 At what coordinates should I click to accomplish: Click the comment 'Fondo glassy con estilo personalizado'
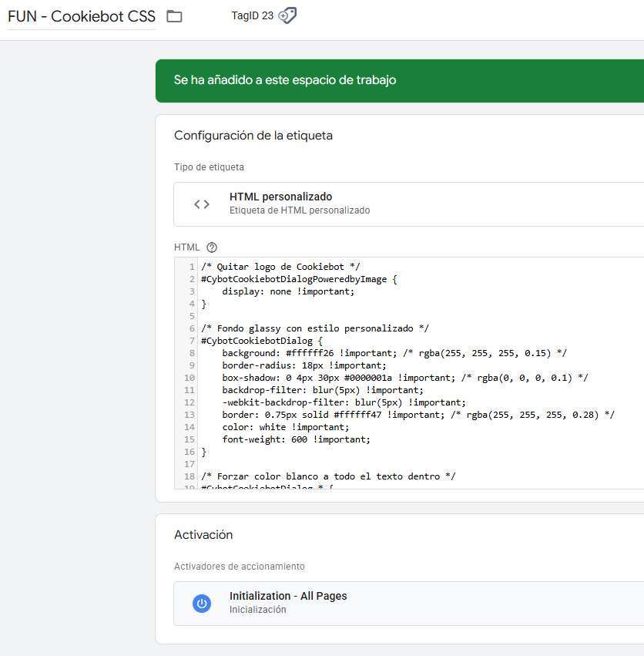[x=315, y=328]
